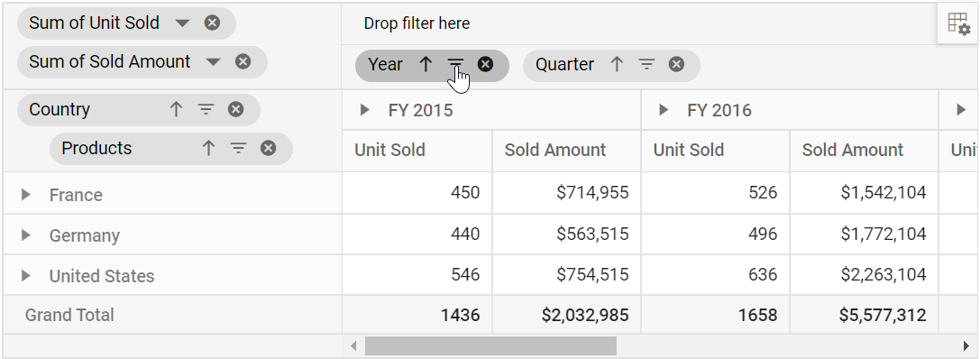Select the grand total $5,577,312
980x359 pixels.
coord(865,315)
